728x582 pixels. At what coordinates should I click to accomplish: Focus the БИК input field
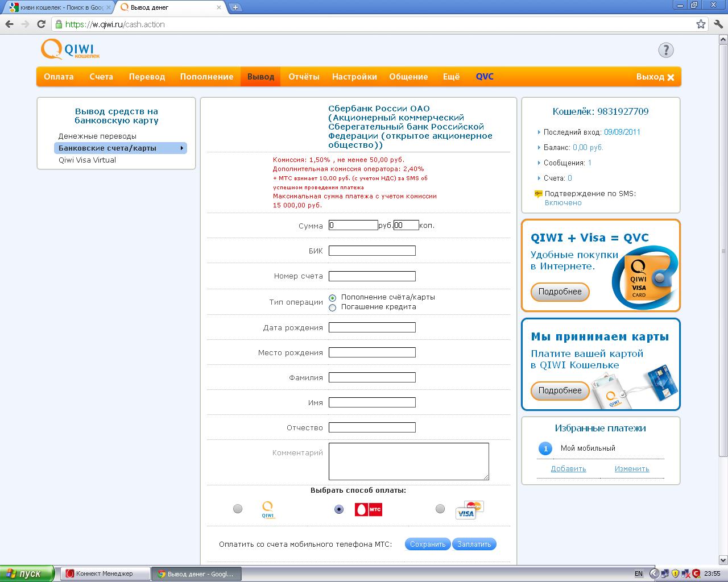372,251
